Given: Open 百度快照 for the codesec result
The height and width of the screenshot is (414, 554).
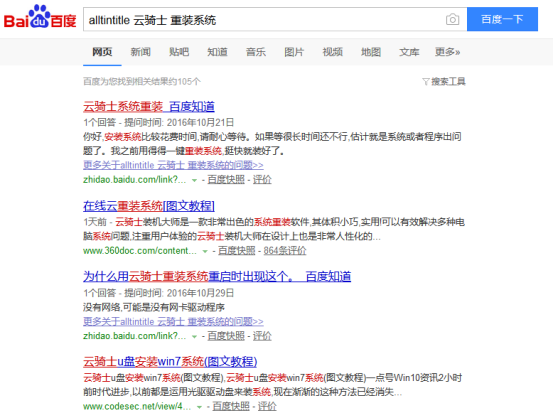Looking at the screenshot, I should pyautogui.click(x=231, y=407).
